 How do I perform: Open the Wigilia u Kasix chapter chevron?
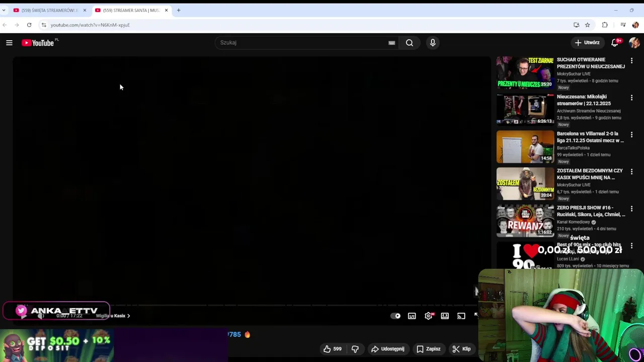(x=128, y=316)
